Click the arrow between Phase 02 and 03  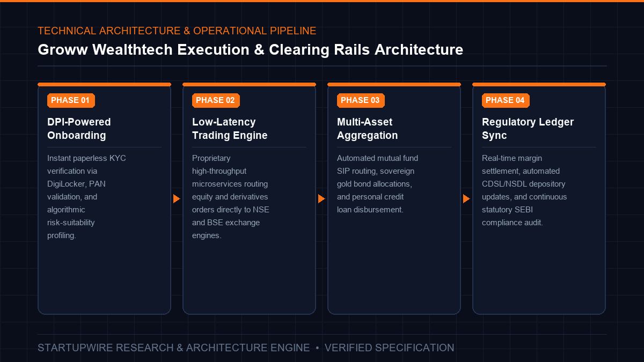click(321, 199)
